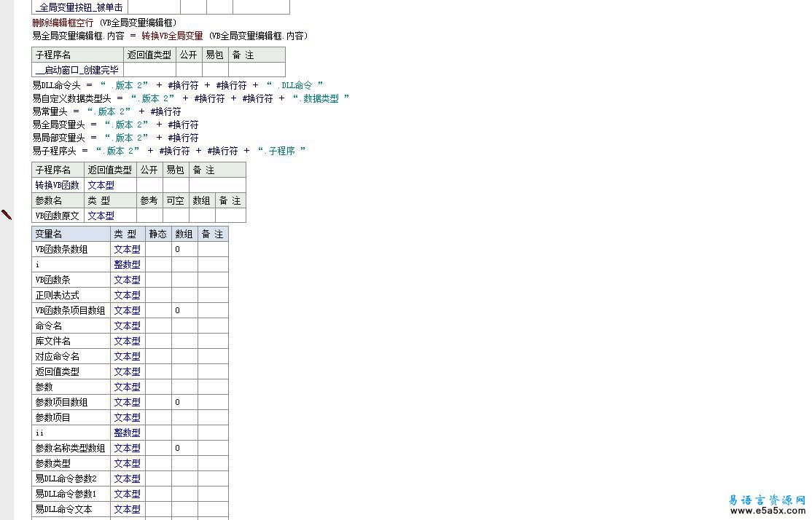Click 整数型 type of variable i

(x=128, y=264)
